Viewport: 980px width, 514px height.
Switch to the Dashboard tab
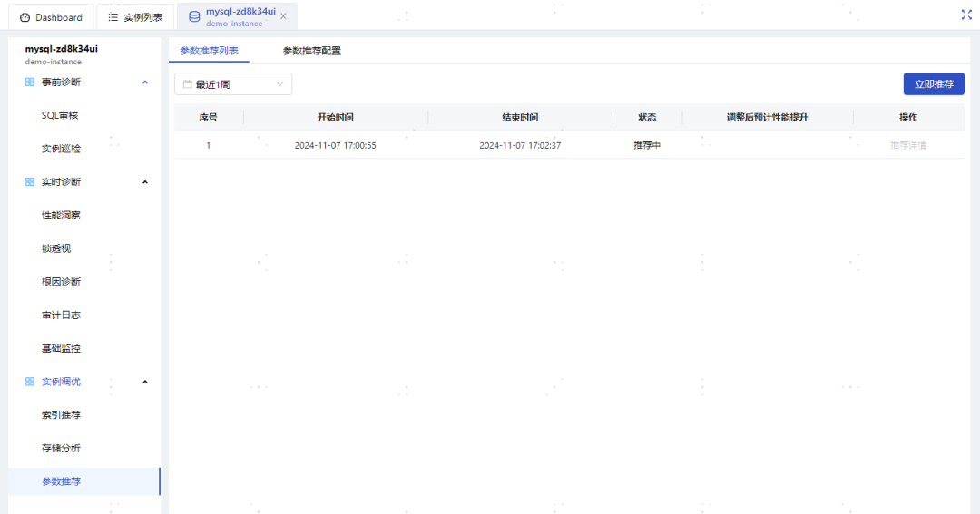tap(51, 17)
